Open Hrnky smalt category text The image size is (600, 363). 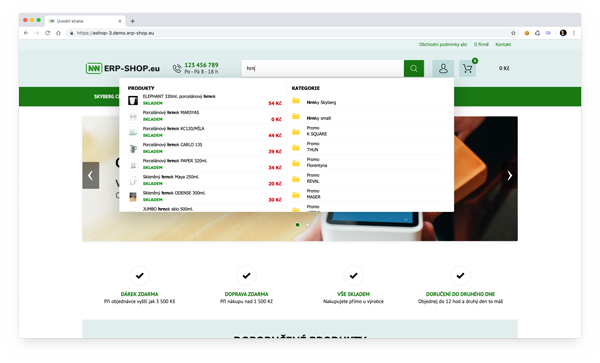319,118
